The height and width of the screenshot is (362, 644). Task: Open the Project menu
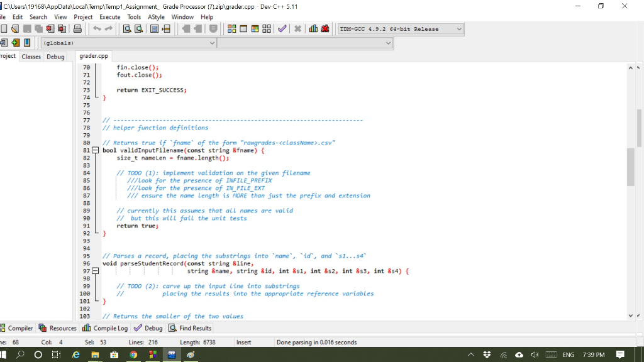[83, 17]
